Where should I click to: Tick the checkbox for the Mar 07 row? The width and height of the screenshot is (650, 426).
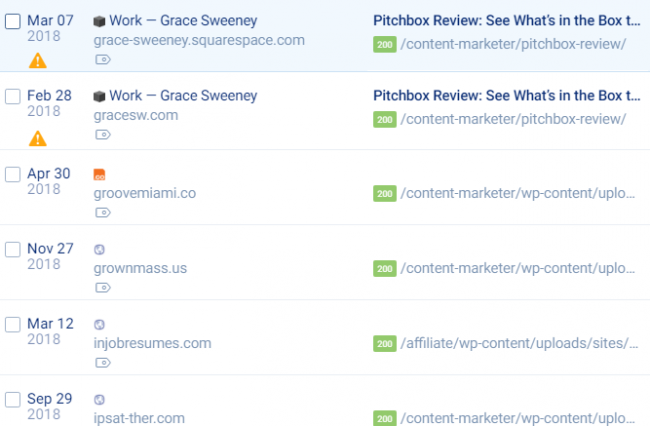click(x=12, y=21)
